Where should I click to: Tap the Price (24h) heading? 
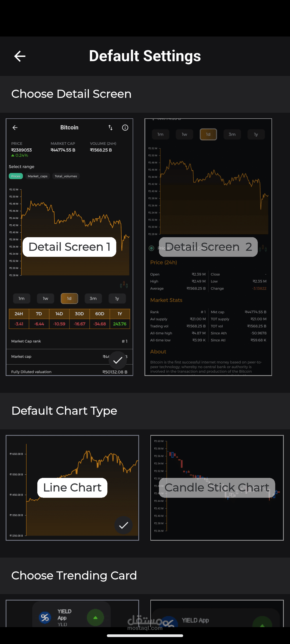point(164,262)
